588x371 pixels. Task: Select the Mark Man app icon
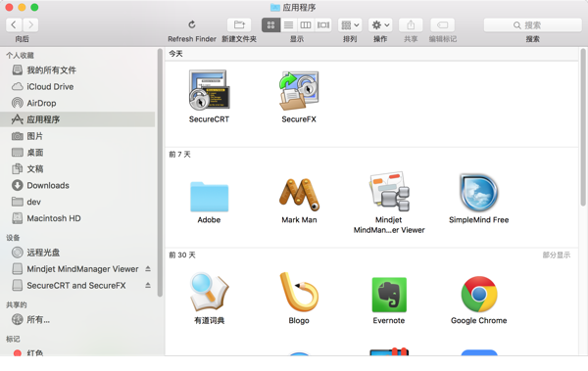pos(299,195)
